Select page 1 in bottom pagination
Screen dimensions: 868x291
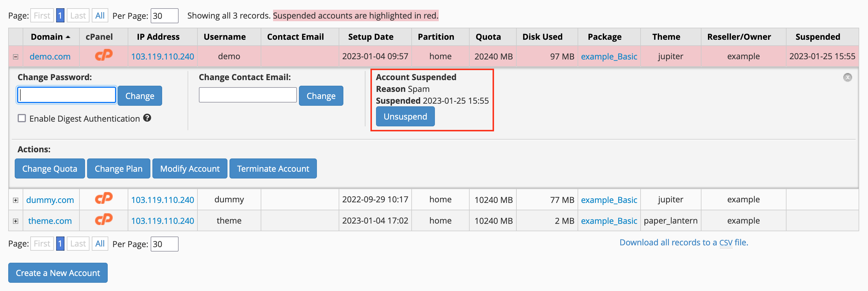coord(60,244)
